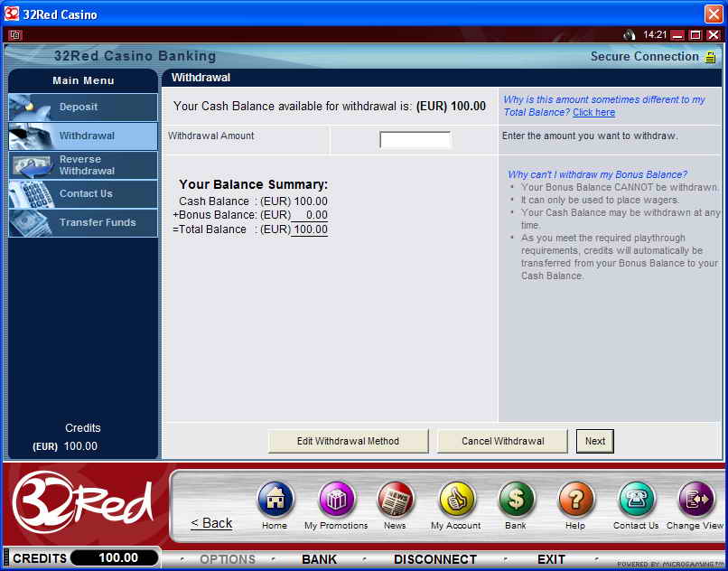Screen dimensions: 728x571
Task: Click the inner dark-bar close button
Action: (x=714, y=35)
